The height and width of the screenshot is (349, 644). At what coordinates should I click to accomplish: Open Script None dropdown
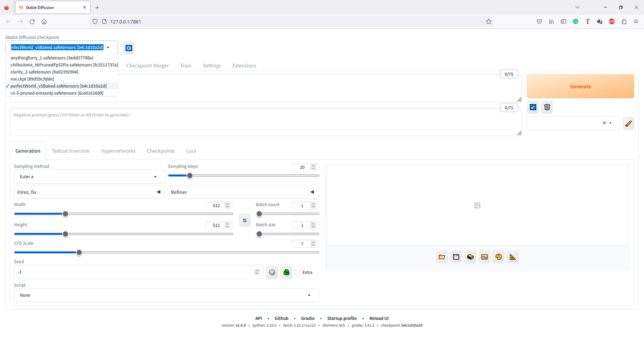167,295
